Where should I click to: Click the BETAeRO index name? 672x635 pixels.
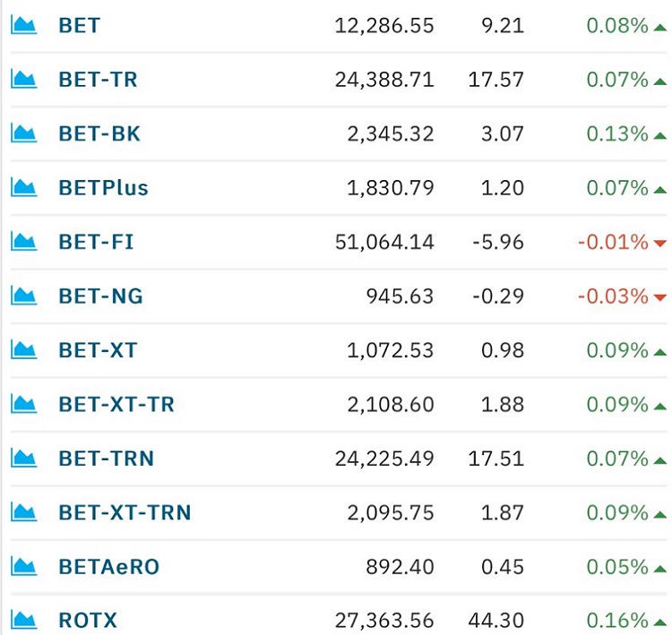click(x=108, y=567)
